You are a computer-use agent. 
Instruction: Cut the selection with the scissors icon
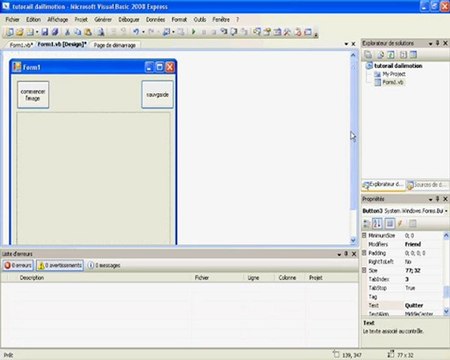point(67,32)
